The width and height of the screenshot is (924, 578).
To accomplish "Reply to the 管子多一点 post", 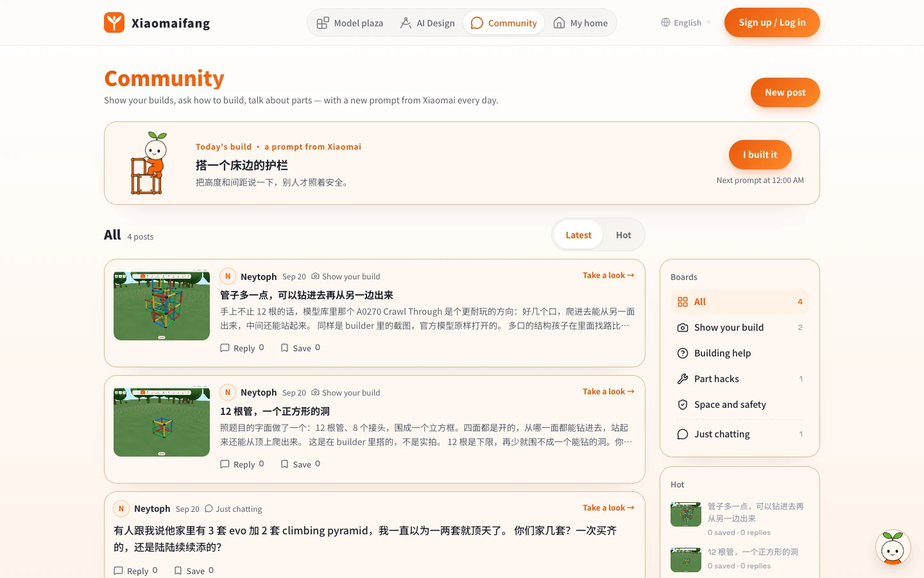I will pyautogui.click(x=242, y=348).
